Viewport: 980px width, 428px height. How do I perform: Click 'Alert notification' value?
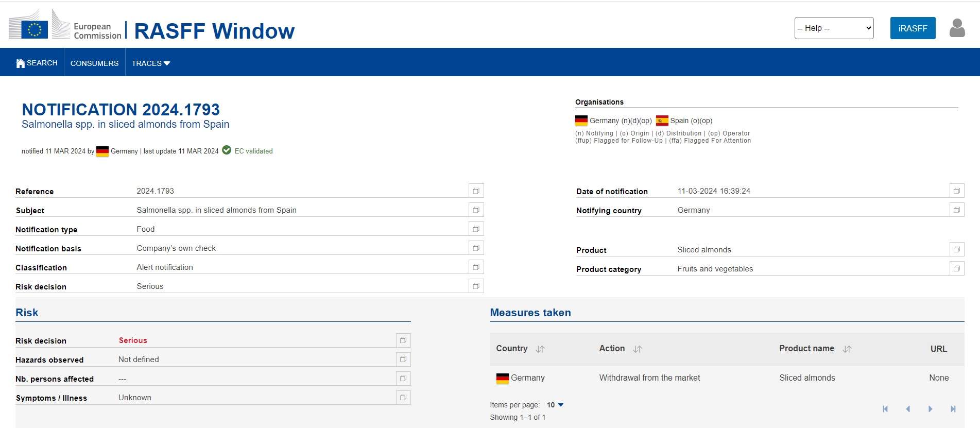(x=165, y=267)
